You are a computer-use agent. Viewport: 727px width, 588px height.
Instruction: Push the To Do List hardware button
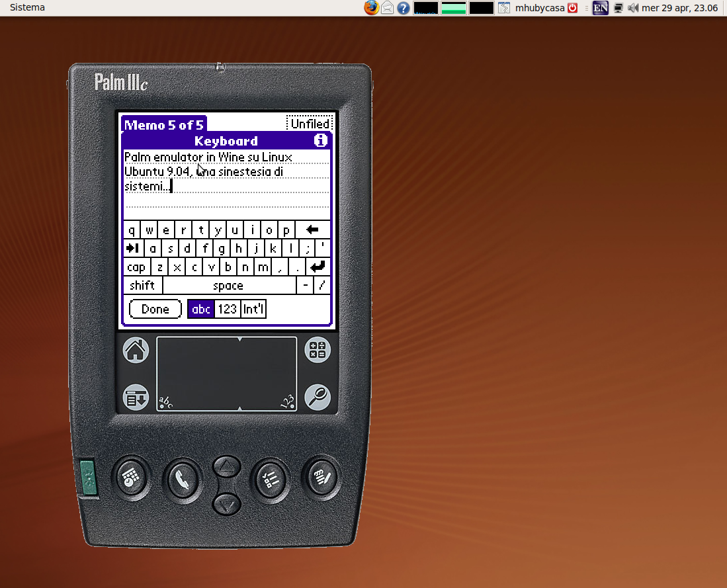tap(271, 480)
